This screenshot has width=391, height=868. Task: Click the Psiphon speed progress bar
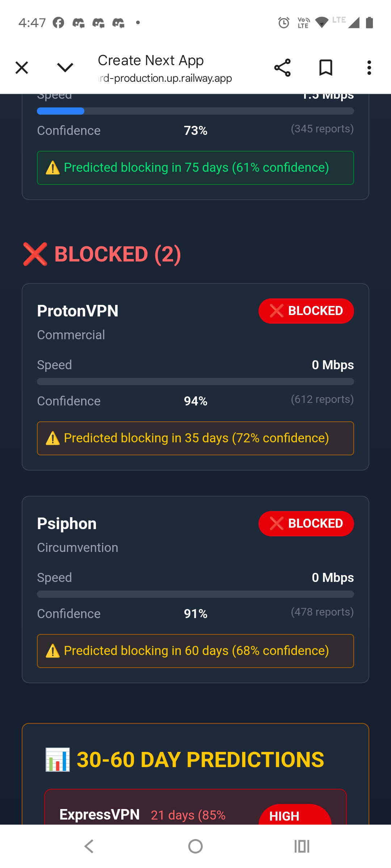[195, 594]
